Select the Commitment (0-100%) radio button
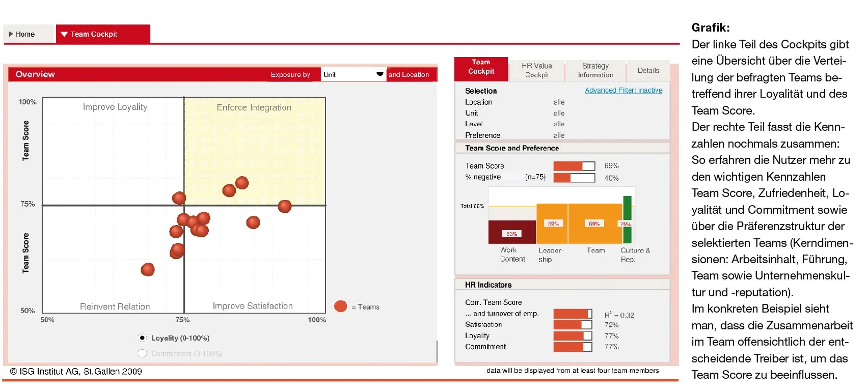Image resolution: width=868 pixels, height=392 pixels. click(x=142, y=353)
